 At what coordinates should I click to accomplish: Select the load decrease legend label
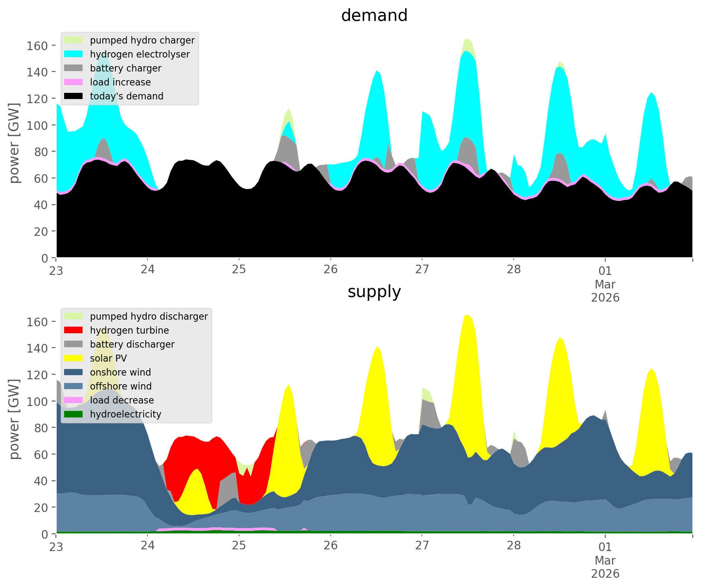click(x=122, y=400)
